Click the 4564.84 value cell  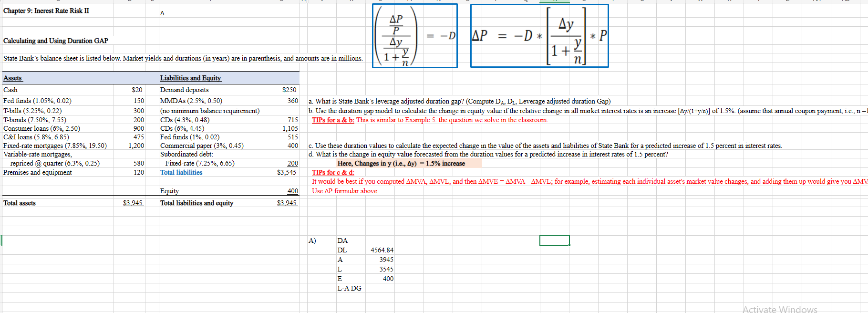coord(382,250)
